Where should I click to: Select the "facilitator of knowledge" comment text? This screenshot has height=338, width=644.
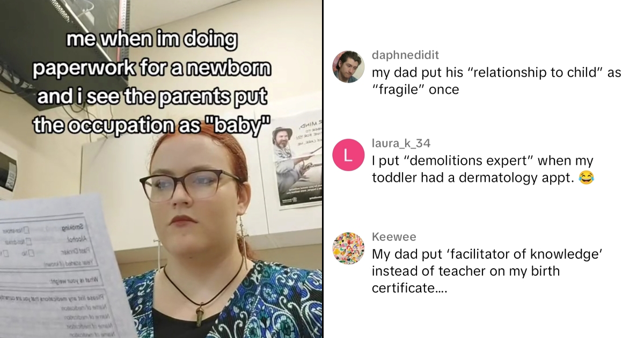tap(485, 271)
